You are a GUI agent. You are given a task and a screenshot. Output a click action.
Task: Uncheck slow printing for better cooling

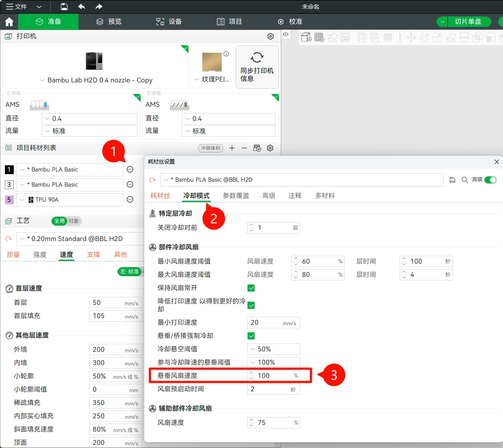pos(251,305)
